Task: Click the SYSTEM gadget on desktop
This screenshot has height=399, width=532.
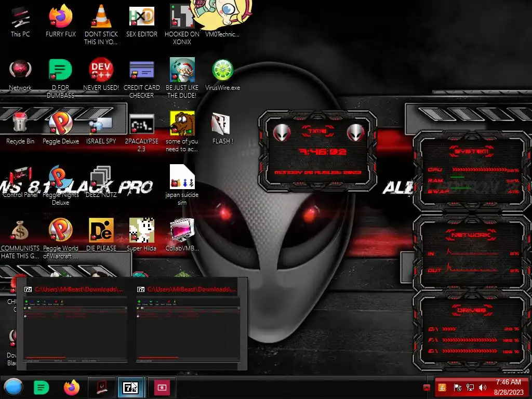Action: pyautogui.click(x=472, y=171)
